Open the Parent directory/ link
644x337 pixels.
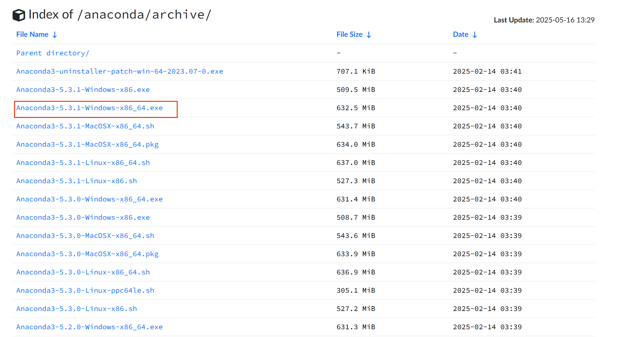coord(53,53)
